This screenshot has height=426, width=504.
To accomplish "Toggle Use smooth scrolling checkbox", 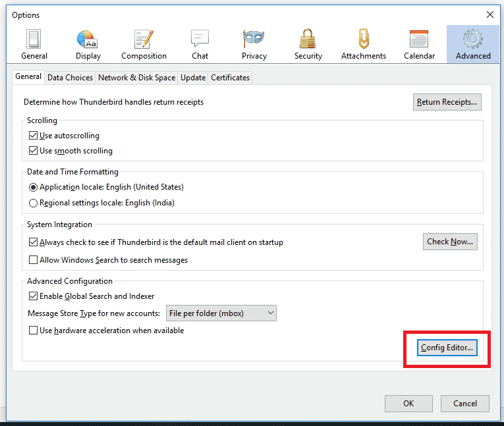I will point(33,150).
